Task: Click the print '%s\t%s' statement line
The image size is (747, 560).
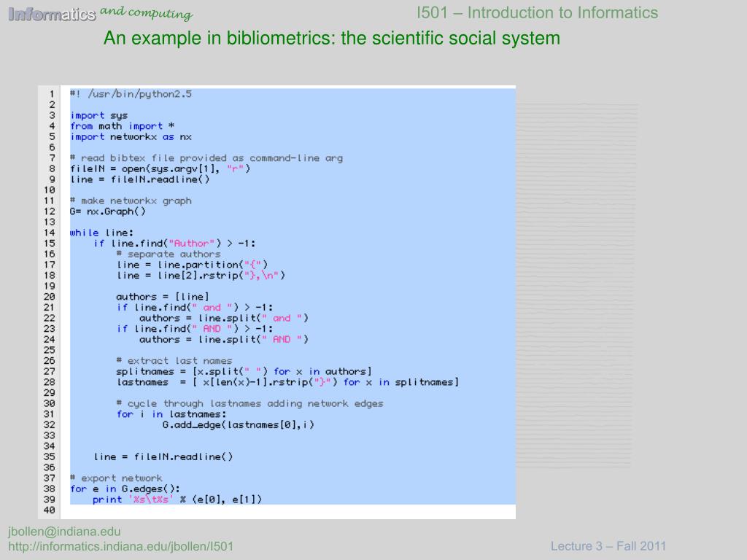Action: pos(177,499)
